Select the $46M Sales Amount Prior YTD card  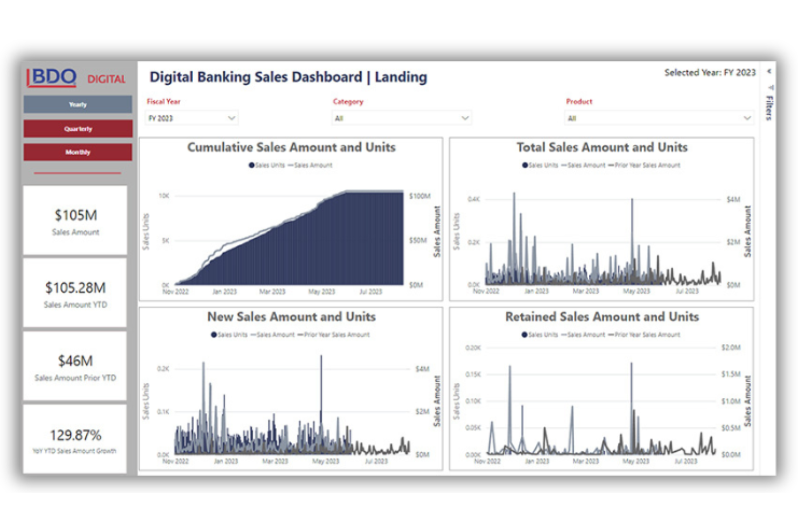pyautogui.click(x=75, y=366)
